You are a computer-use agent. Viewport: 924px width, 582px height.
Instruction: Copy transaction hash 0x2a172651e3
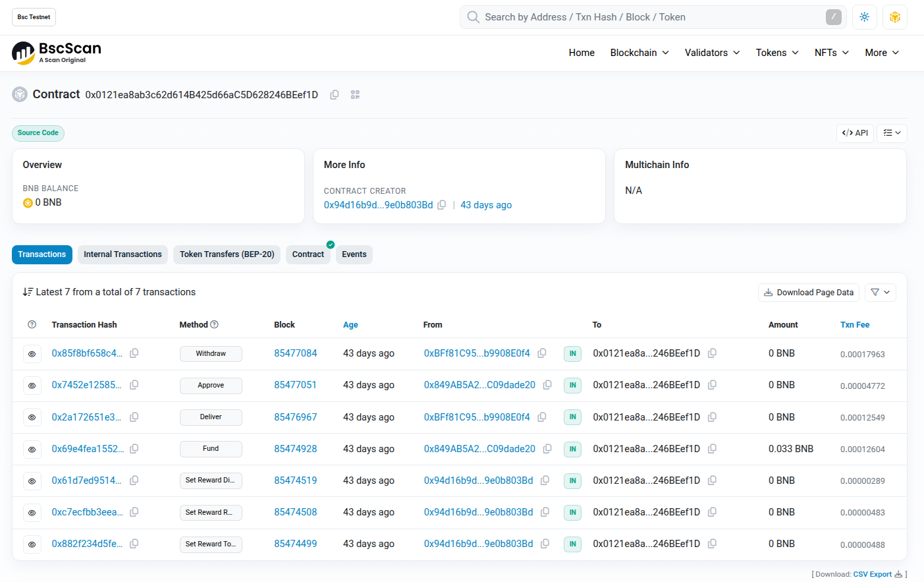point(134,417)
